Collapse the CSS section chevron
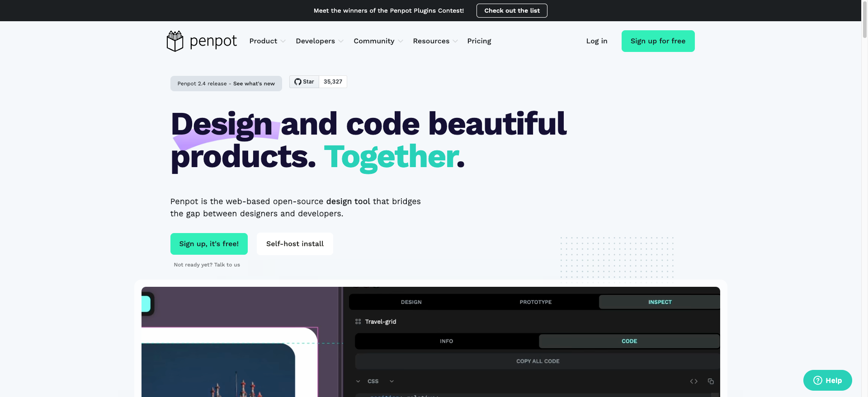 point(358,381)
